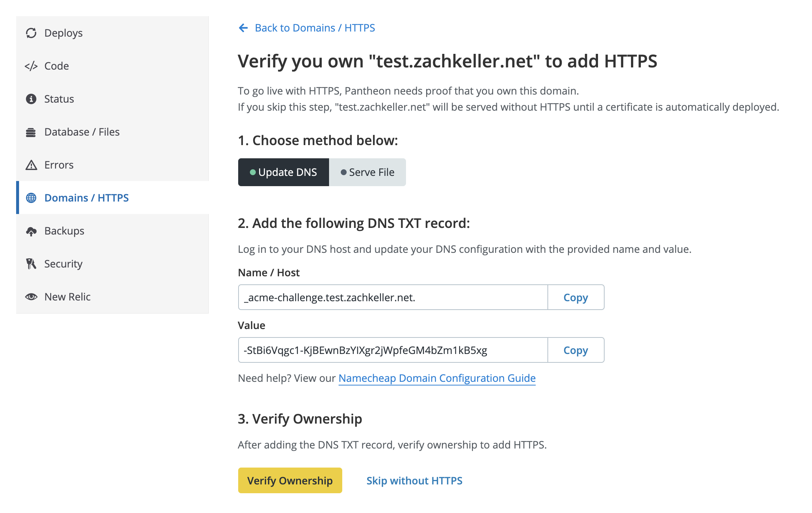Select the Code section icon
Screen dimensions: 812x513
(x=32, y=66)
